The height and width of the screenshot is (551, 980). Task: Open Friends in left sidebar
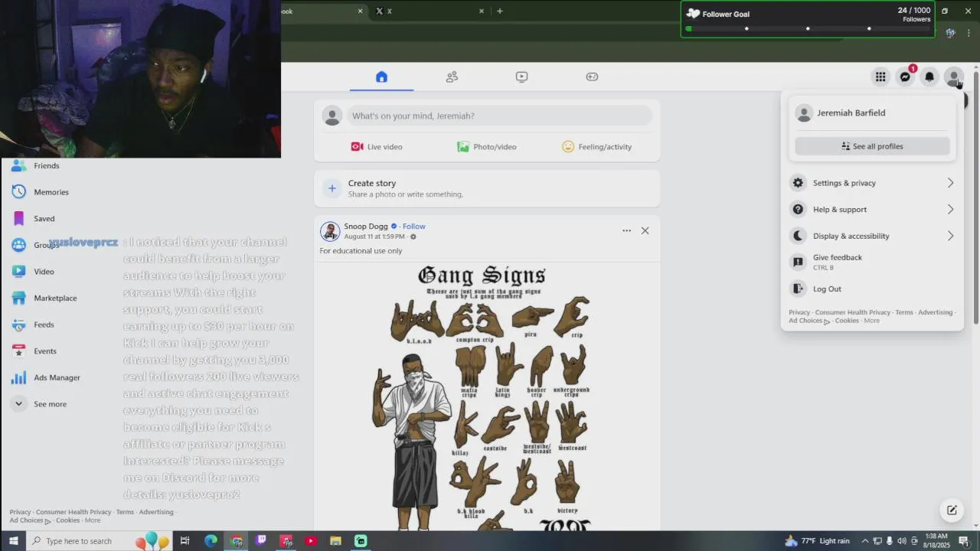(46, 166)
